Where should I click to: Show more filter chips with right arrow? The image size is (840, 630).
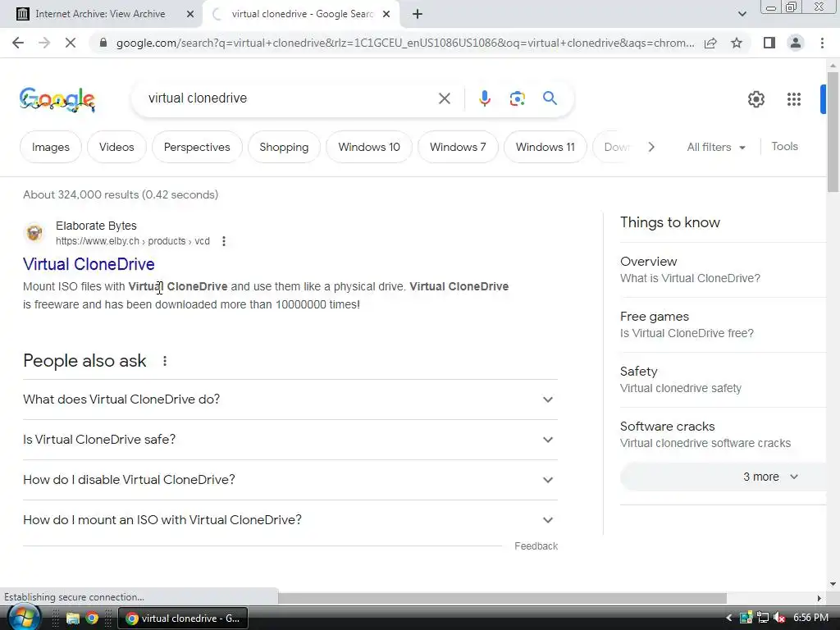tap(651, 147)
